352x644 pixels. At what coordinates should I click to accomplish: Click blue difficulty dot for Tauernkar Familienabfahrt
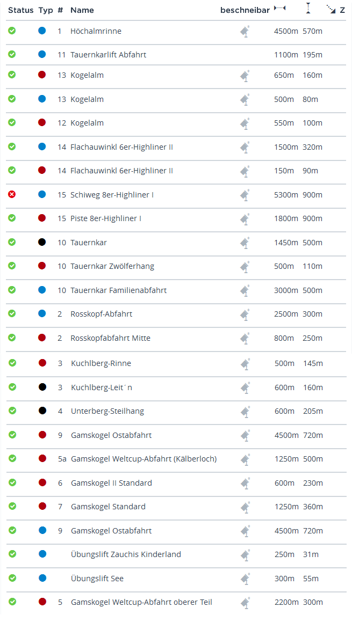42,290
